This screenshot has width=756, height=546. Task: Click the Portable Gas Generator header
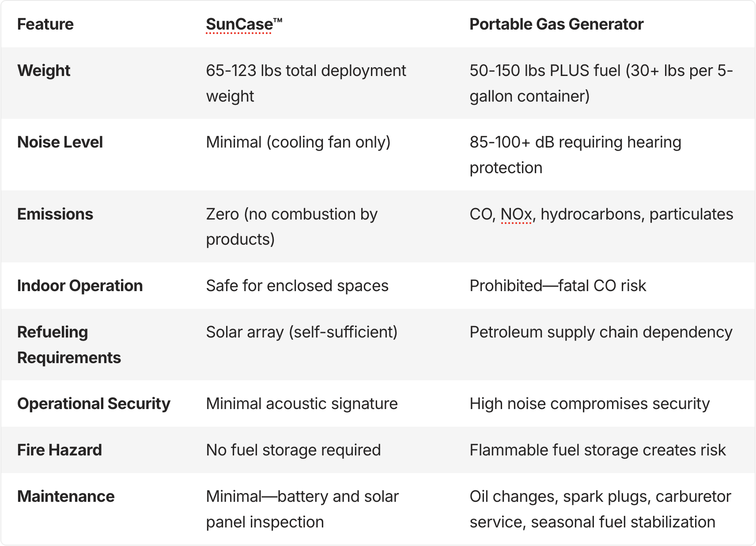click(x=556, y=24)
